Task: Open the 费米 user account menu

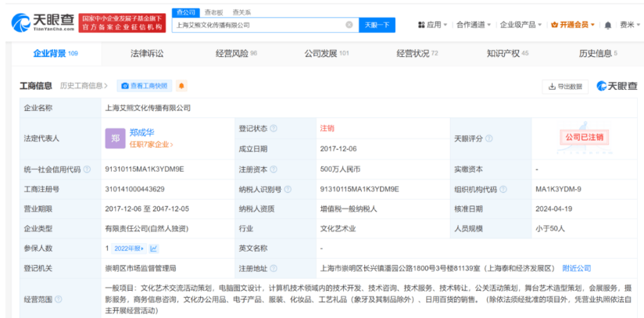Action: pos(631,25)
